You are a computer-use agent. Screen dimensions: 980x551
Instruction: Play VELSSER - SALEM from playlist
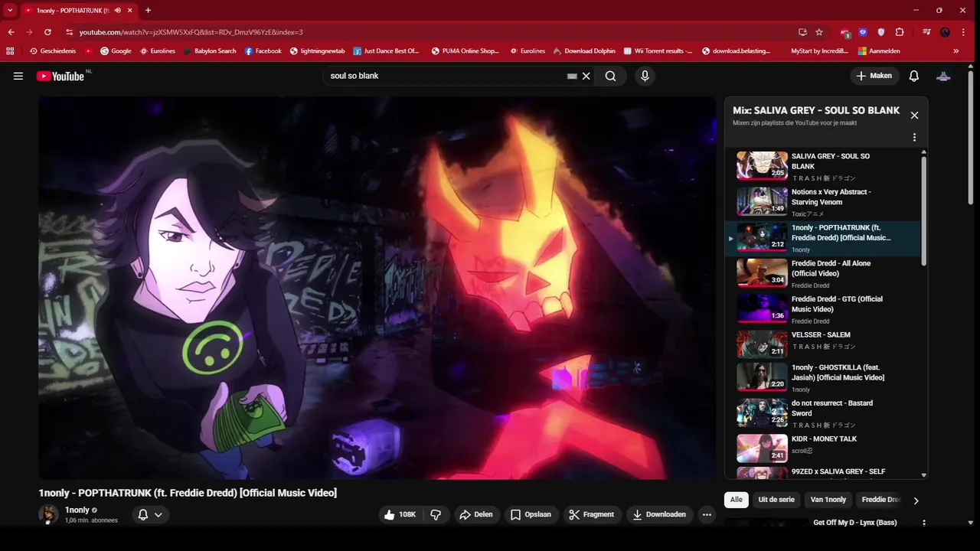pyautogui.click(x=822, y=344)
